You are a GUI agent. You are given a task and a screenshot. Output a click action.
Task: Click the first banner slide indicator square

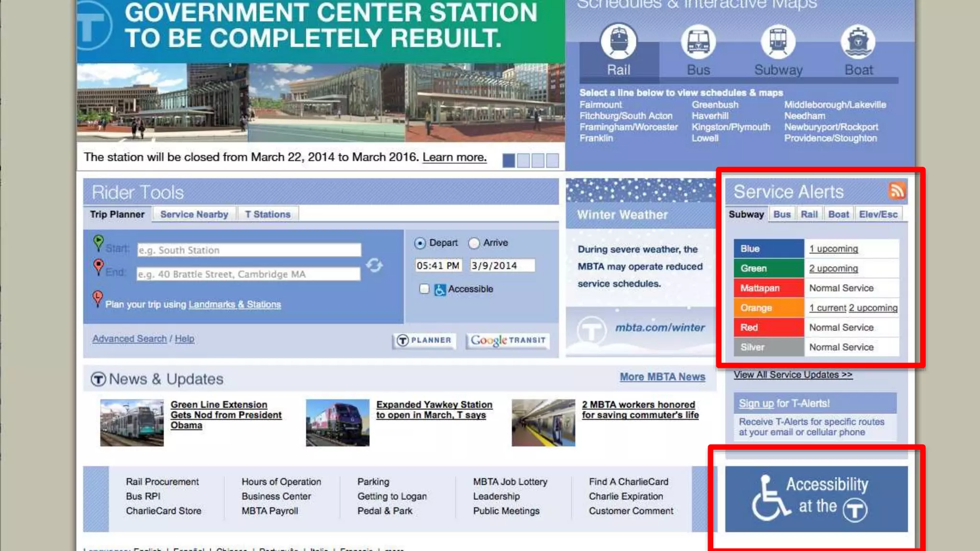coord(509,160)
